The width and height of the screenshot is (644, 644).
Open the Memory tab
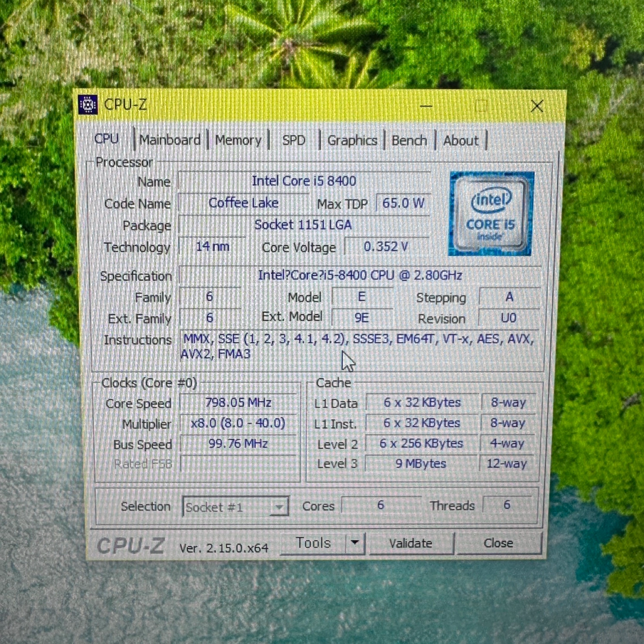click(238, 140)
